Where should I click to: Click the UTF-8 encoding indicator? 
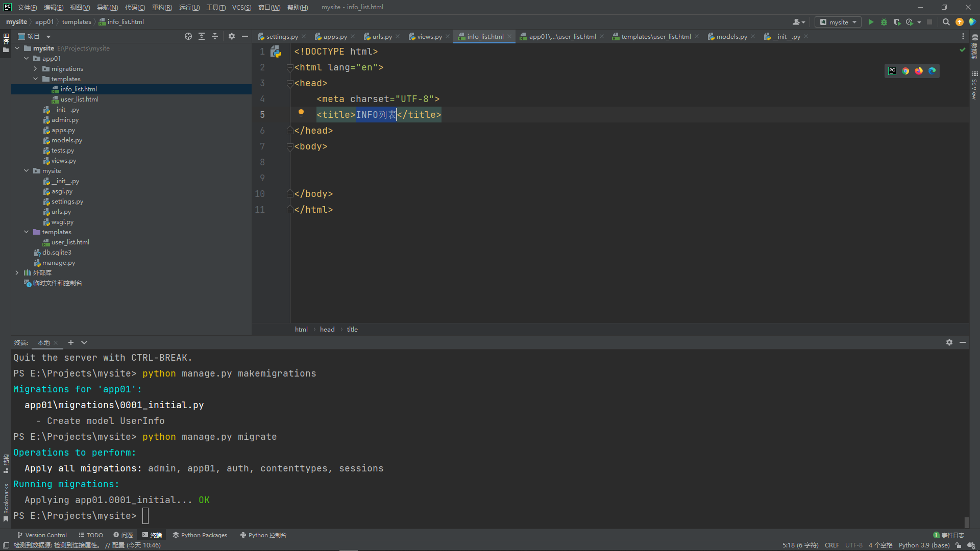(853, 545)
